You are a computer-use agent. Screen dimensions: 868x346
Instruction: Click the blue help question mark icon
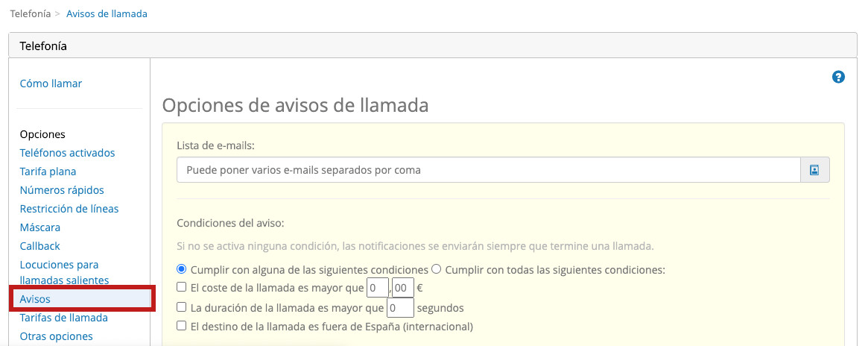click(x=838, y=77)
